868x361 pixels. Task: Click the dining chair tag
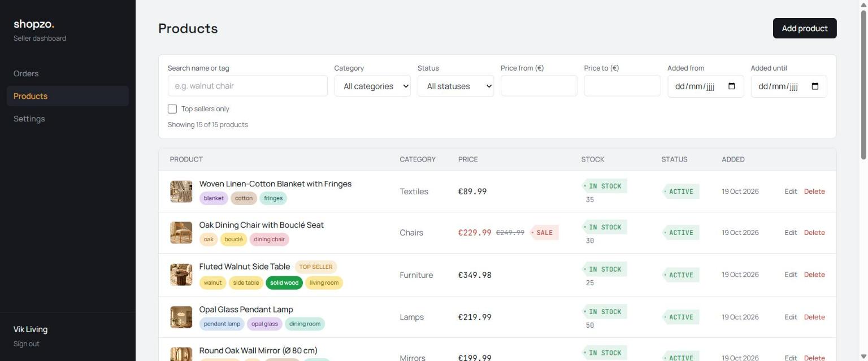tap(269, 240)
